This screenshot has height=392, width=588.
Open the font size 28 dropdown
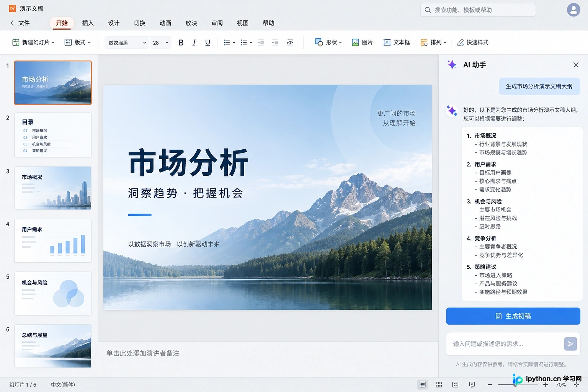(x=160, y=42)
